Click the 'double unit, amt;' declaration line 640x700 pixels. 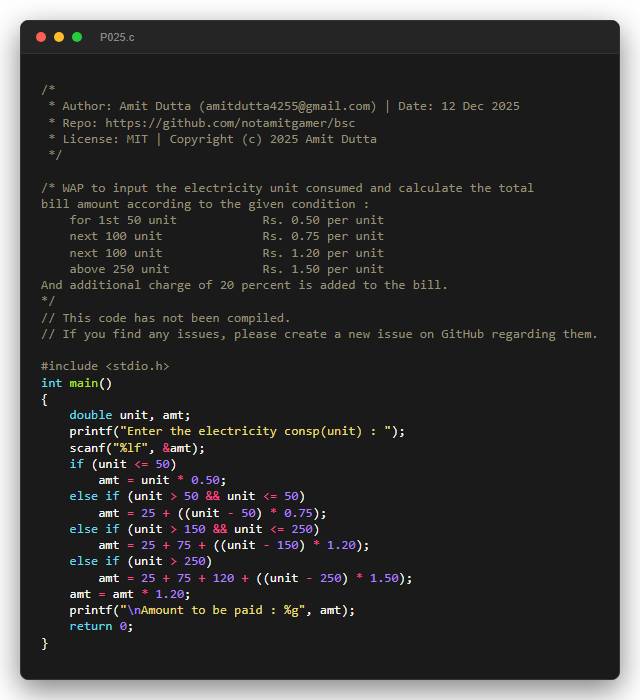click(130, 415)
